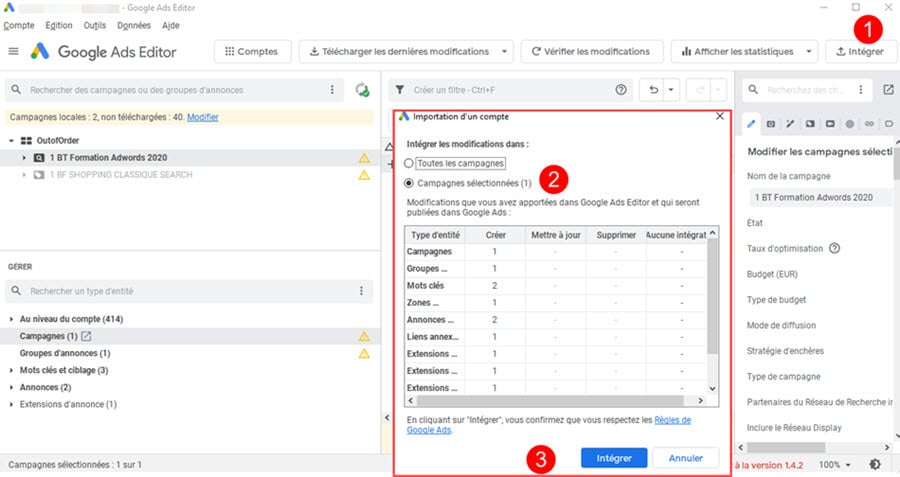
Task: Open the Outils menu
Action: coord(95,25)
